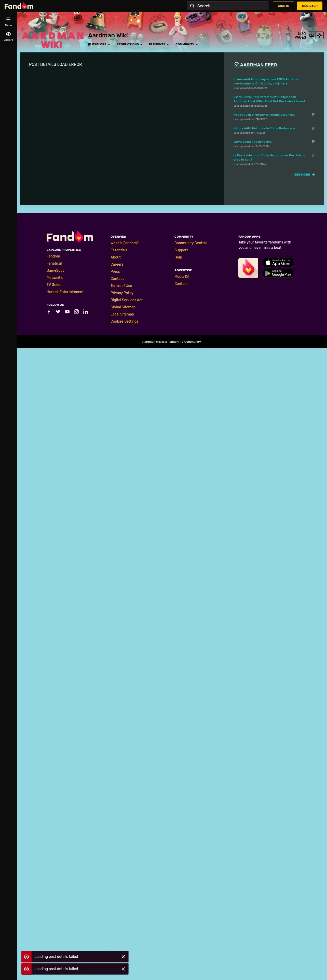
Task: Click the Fandom logo in the top bar
Action: (x=19, y=6)
